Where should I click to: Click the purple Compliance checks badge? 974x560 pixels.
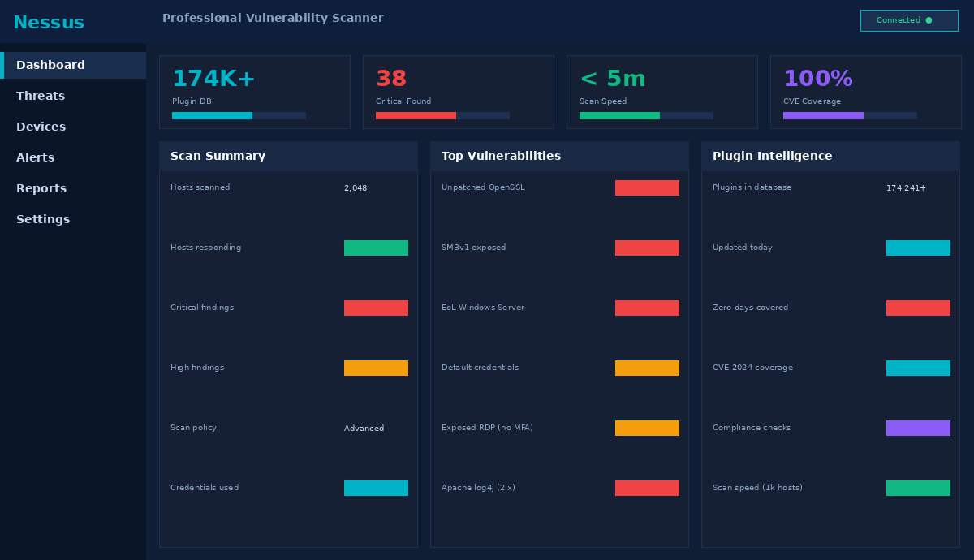click(x=918, y=428)
